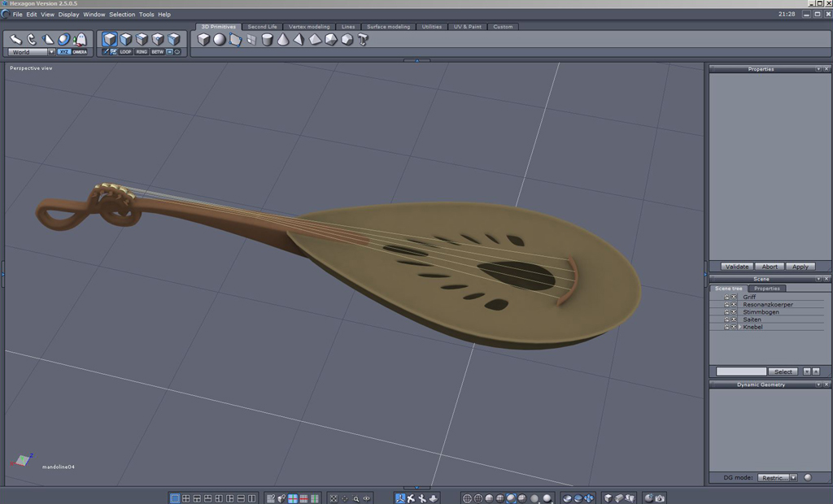Screen dimensions: 833x504
Task: Switch to single viewport layout
Action: pyautogui.click(x=174, y=498)
